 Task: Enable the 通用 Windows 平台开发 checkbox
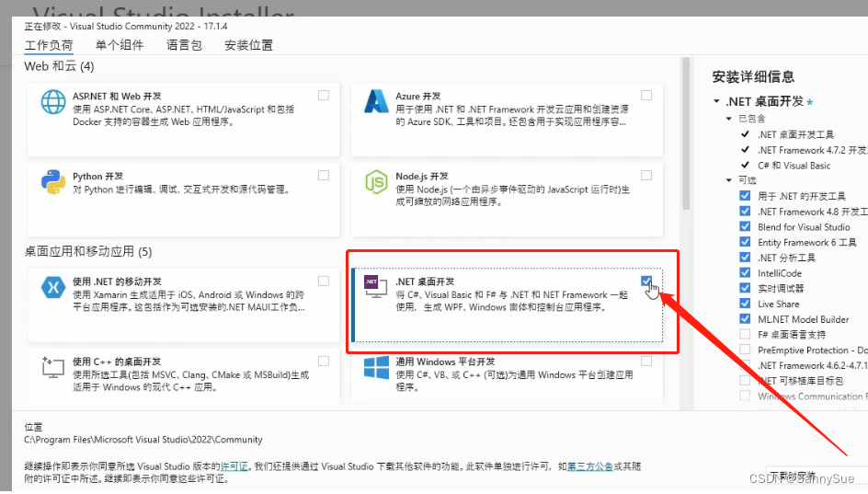click(646, 362)
